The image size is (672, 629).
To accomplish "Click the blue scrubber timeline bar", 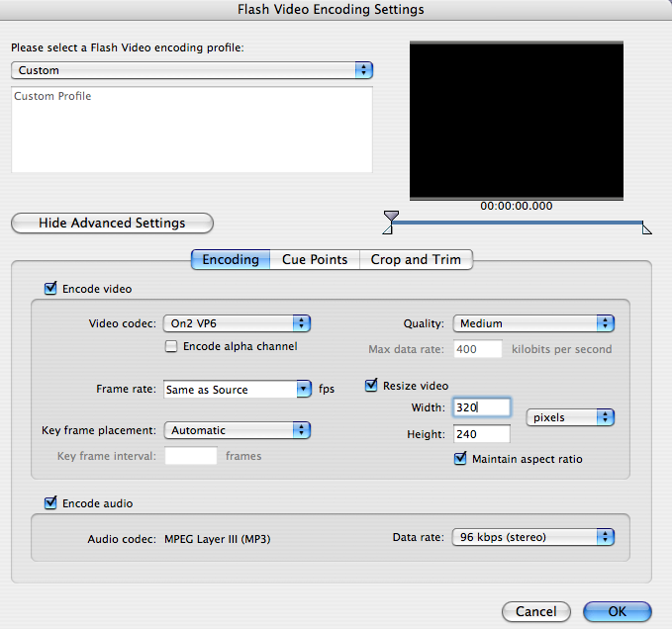I will point(517,223).
